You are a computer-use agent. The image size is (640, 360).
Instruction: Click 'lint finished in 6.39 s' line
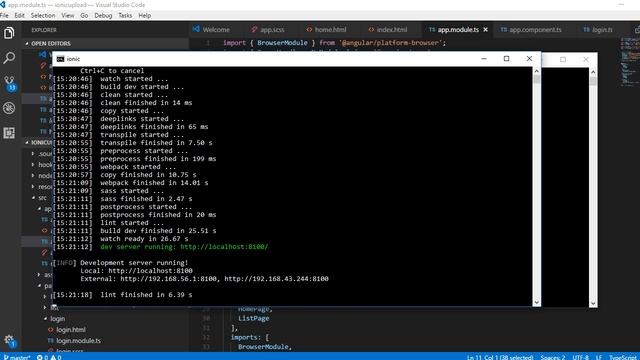(x=146, y=295)
